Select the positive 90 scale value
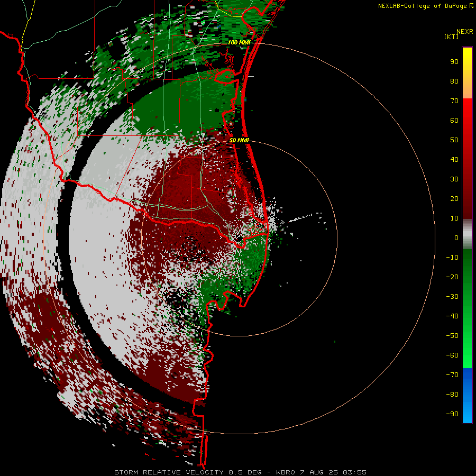This screenshot has width=476, height=476. 454,62
